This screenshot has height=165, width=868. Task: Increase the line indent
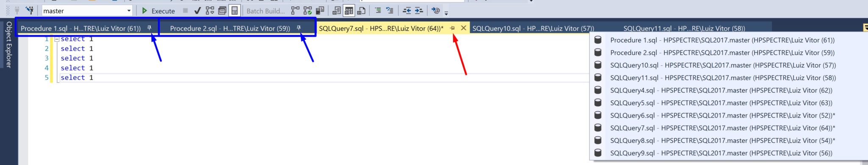point(419,11)
